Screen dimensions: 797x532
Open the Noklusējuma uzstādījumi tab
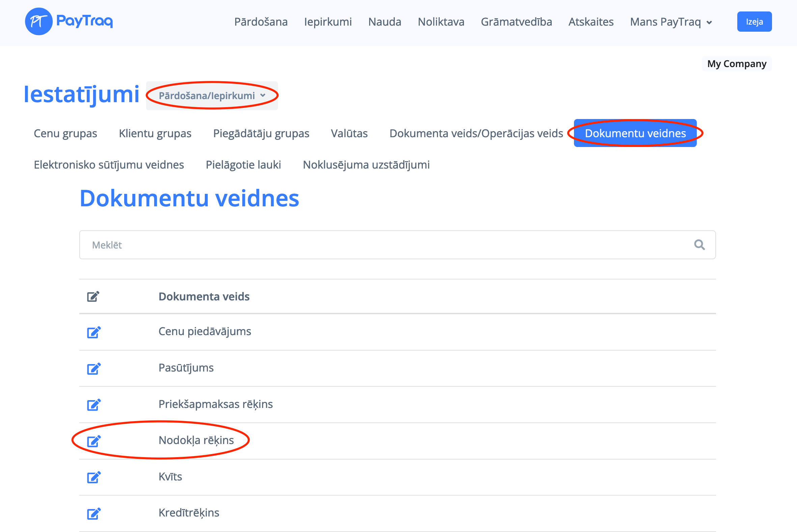366,165
